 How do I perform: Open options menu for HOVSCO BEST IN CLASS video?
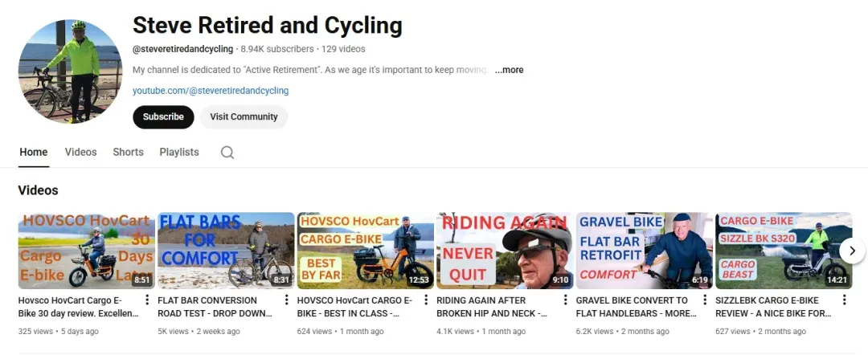(x=426, y=300)
